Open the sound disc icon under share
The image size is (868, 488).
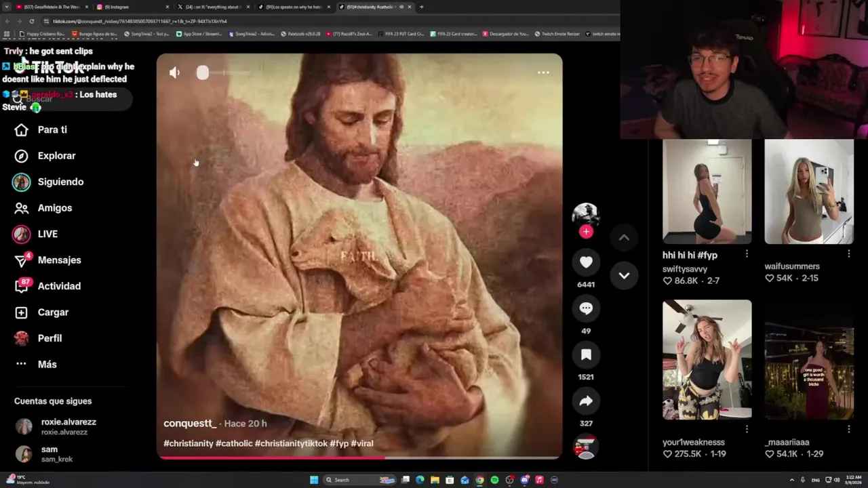coord(586,447)
